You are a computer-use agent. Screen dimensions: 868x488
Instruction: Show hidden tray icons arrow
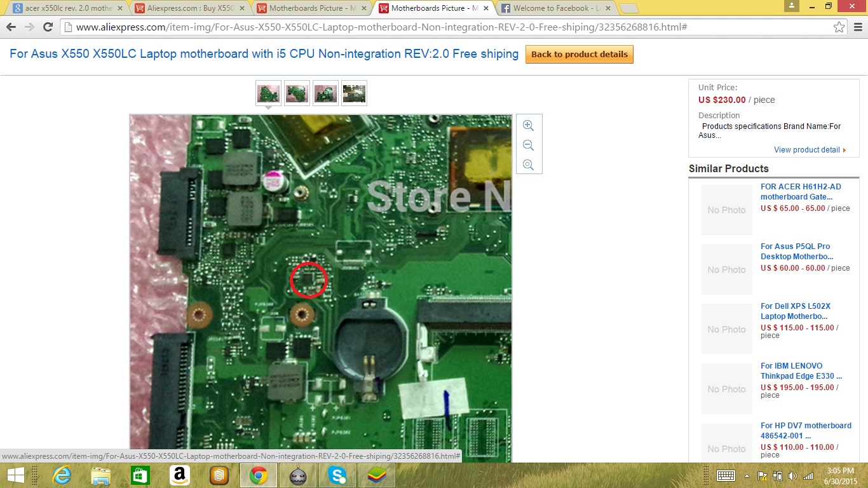click(747, 476)
